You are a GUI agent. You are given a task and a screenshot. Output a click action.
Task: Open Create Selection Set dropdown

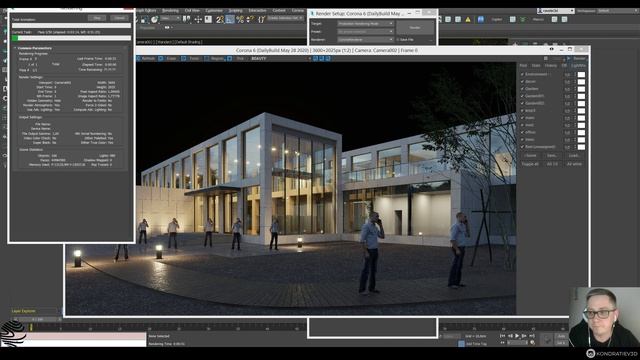point(285,18)
